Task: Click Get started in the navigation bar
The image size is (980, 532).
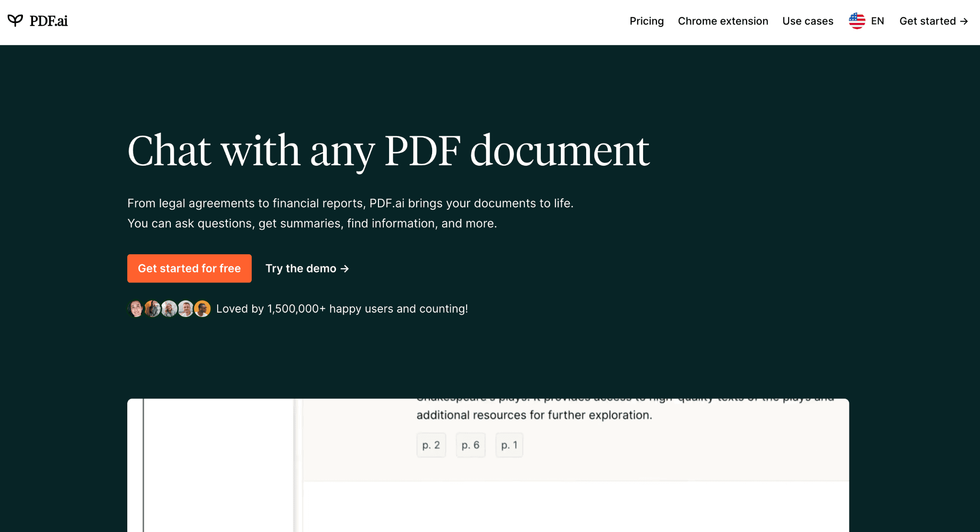Action: pyautogui.click(x=933, y=21)
